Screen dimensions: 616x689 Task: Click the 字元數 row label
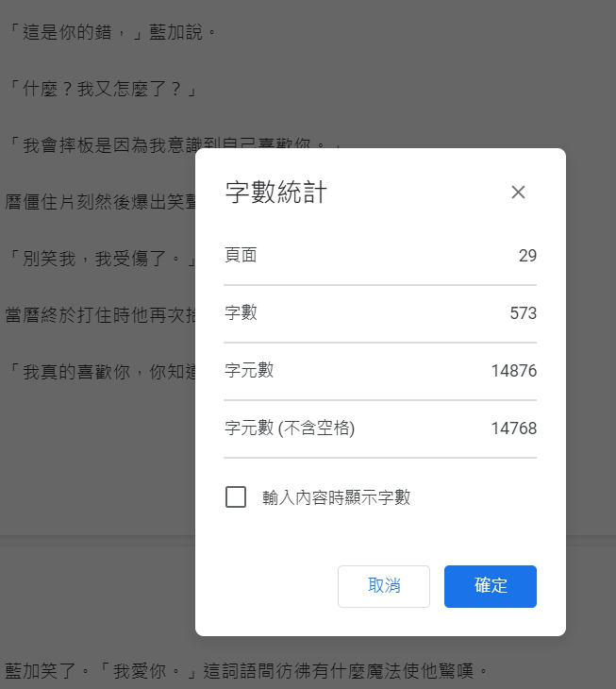(249, 370)
